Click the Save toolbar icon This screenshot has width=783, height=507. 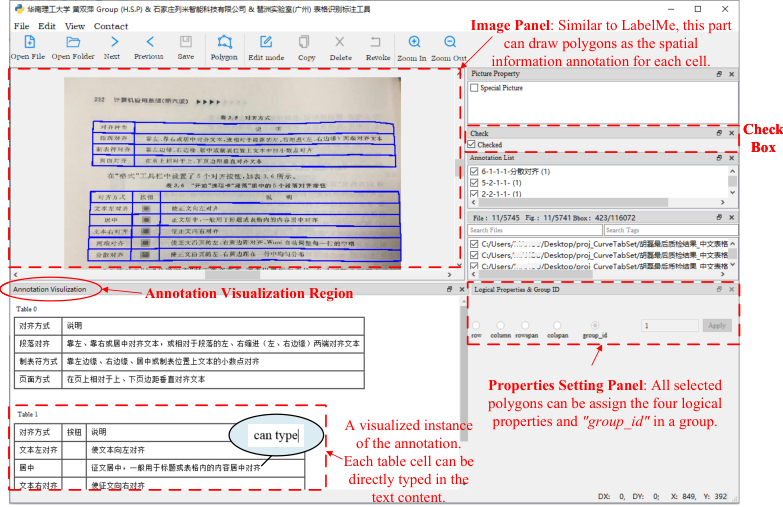(x=186, y=41)
